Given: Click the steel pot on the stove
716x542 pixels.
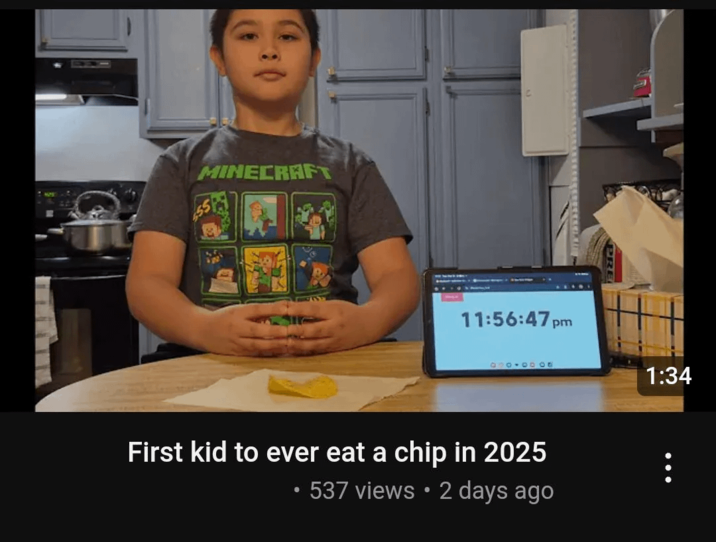Looking at the screenshot, I should click(94, 236).
